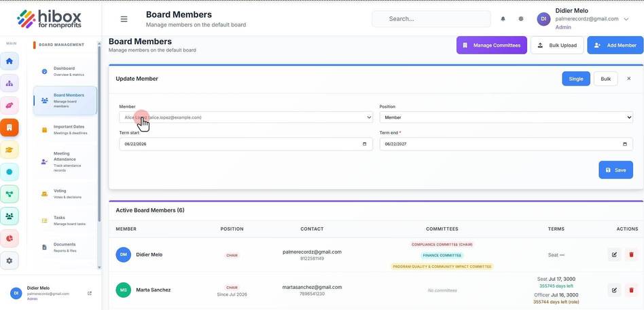Open Meeting Attendance section
Viewport: 644px width, 310px height.
[x=65, y=161]
